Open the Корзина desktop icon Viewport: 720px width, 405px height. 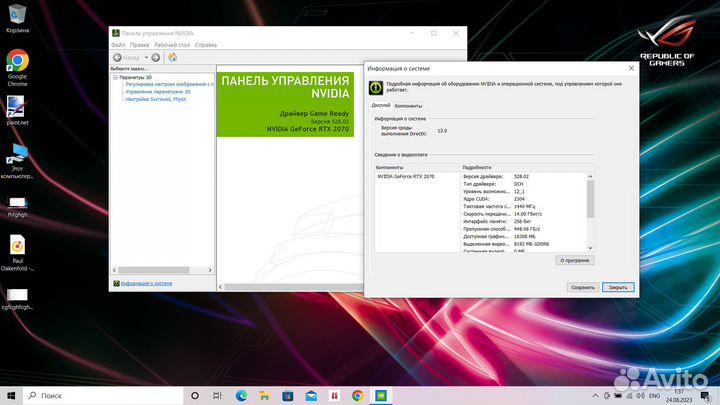(x=17, y=18)
